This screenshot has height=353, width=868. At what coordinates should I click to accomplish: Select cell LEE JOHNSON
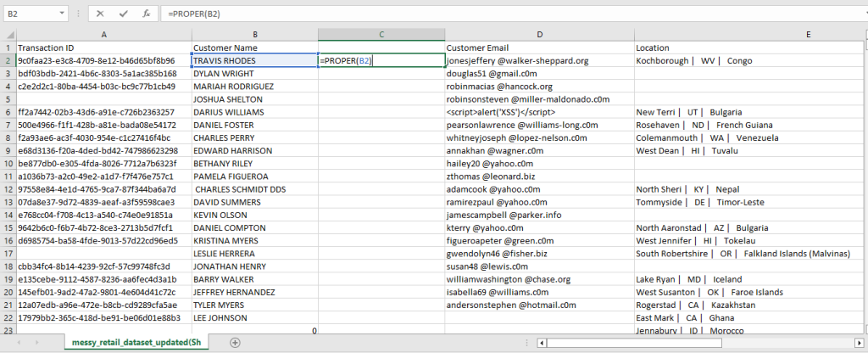click(254, 318)
